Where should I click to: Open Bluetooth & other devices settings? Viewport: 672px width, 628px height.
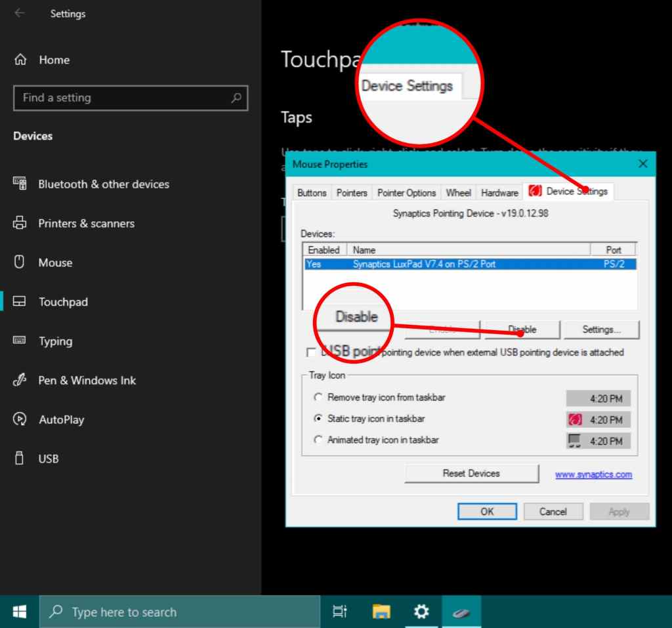click(x=20, y=184)
